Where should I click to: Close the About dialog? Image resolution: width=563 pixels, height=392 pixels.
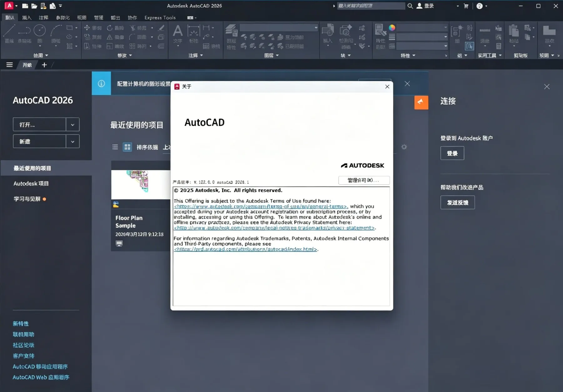pos(387,87)
